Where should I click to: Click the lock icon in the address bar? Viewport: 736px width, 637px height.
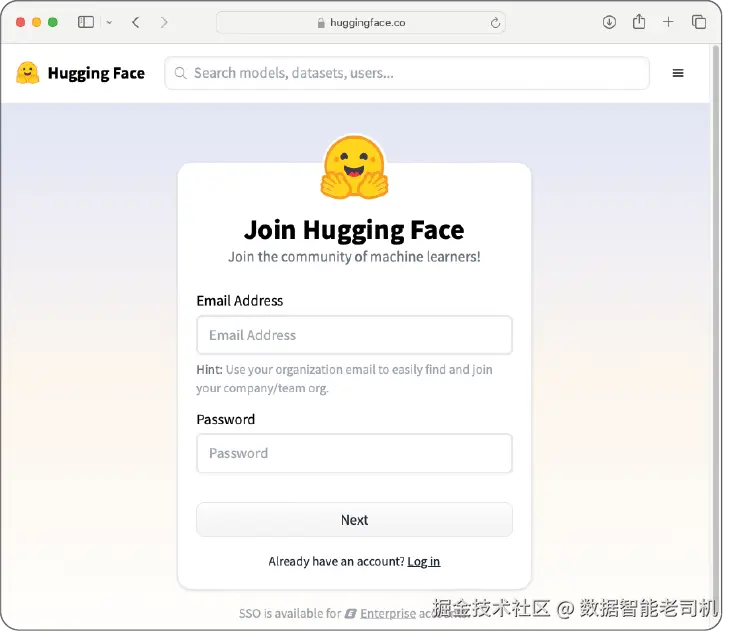[x=321, y=23]
